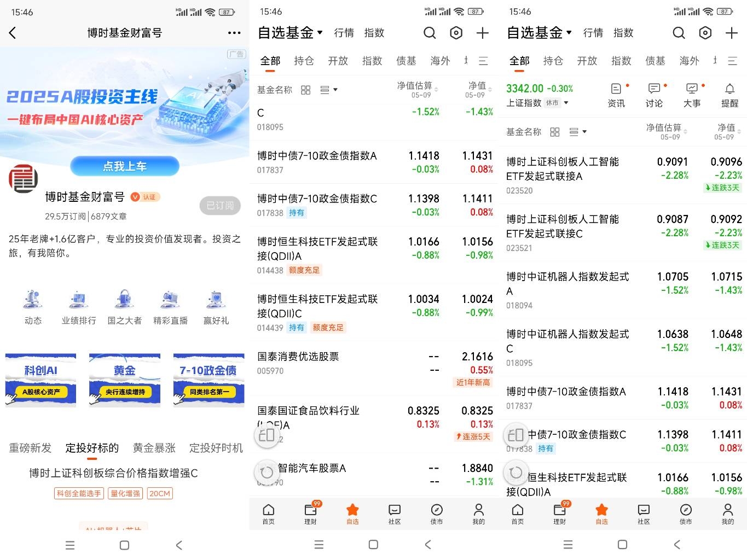747x560 pixels.
Task: Open 债市 in middle screen bottom bar
Action: click(x=437, y=514)
